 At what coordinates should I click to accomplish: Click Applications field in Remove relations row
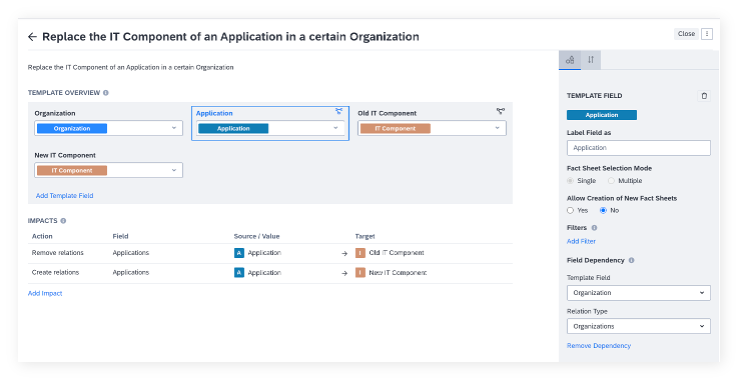131,253
